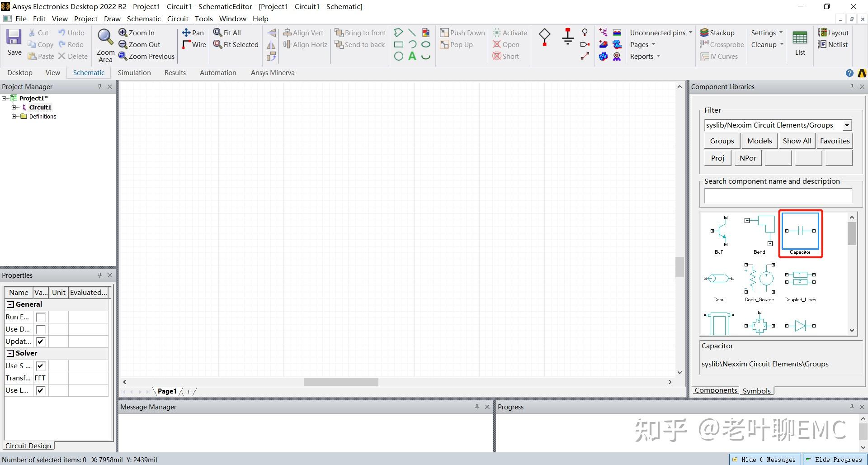The image size is (868, 465).
Task: Uncheck the 'Use S ...' solver checkbox
Action: coord(41,366)
